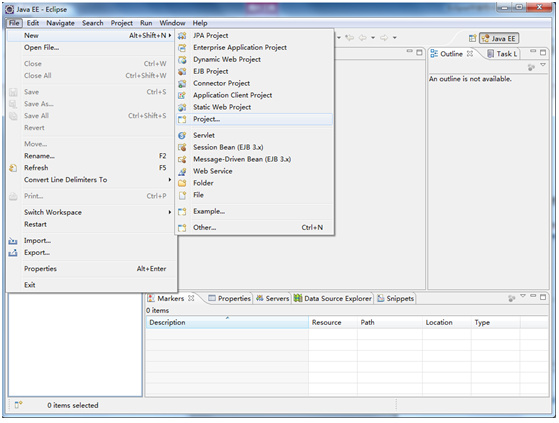The height and width of the screenshot is (423, 559).
Task: Click the Path column header
Action: pyautogui.click(x=390, y=323)
